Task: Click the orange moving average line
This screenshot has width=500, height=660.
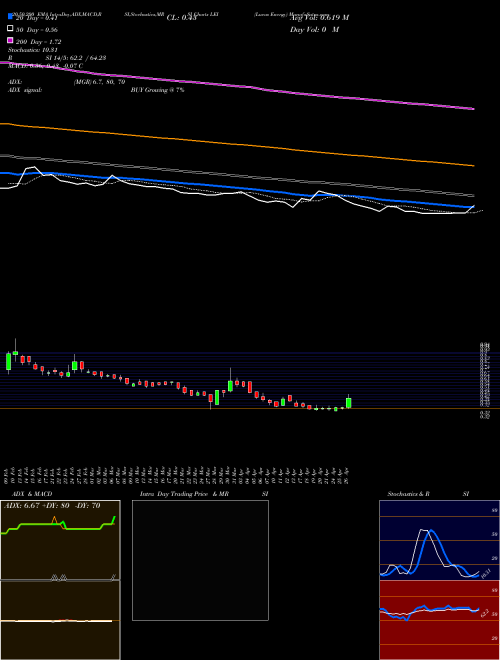Action: pos(237,145)
